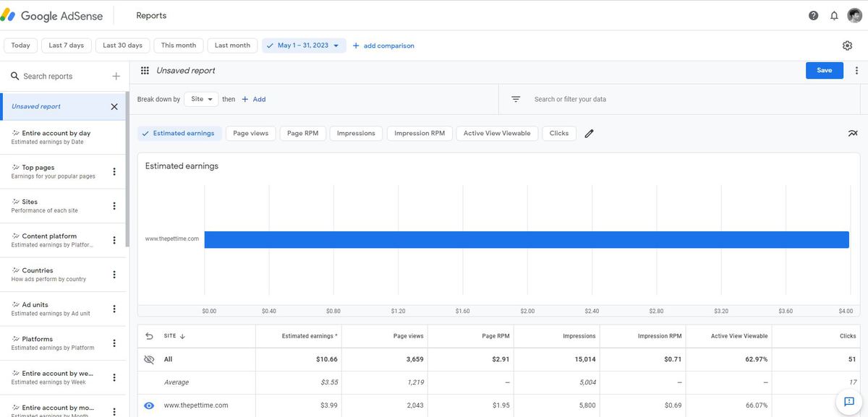Sort by Impressions column header
The image size is (868, 417).
[x=579, y=336]
